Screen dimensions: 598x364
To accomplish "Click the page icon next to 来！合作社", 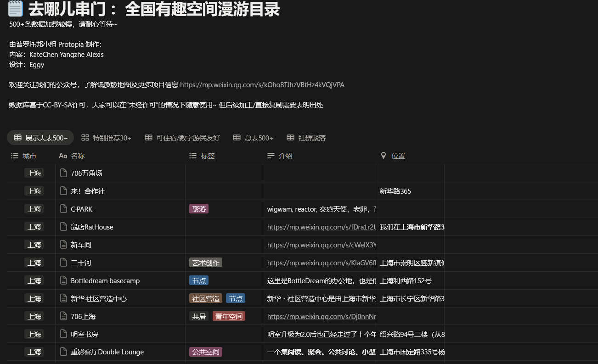I will point(64,191).
